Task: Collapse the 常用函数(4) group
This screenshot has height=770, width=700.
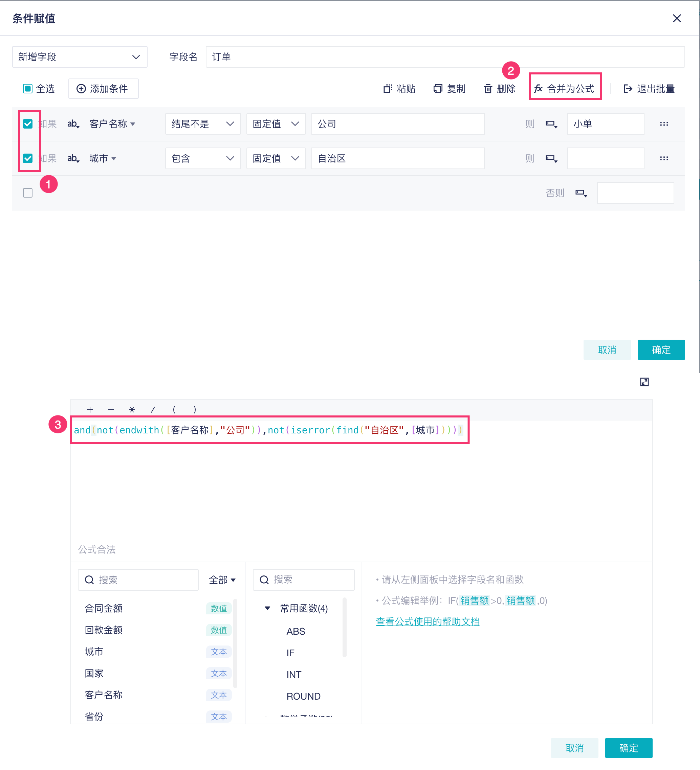Action: [267, 608]
